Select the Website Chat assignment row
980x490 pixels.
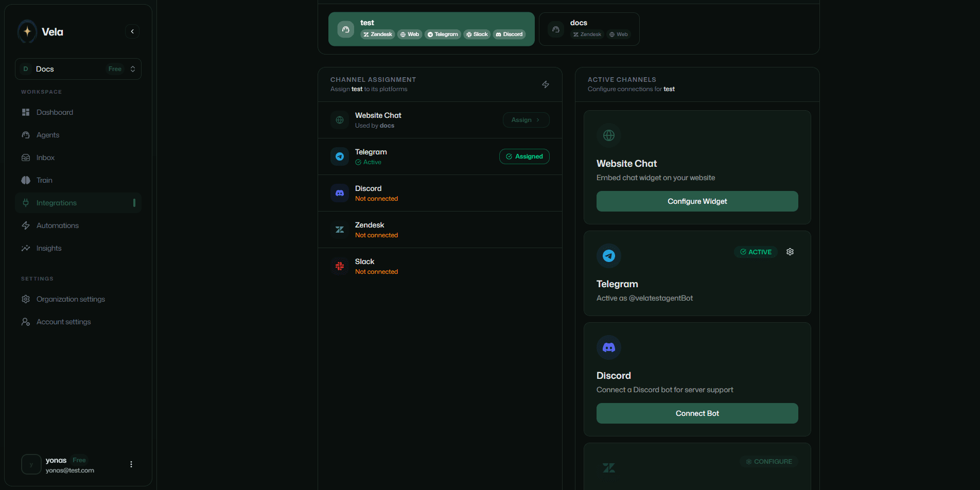coord(440,120)
